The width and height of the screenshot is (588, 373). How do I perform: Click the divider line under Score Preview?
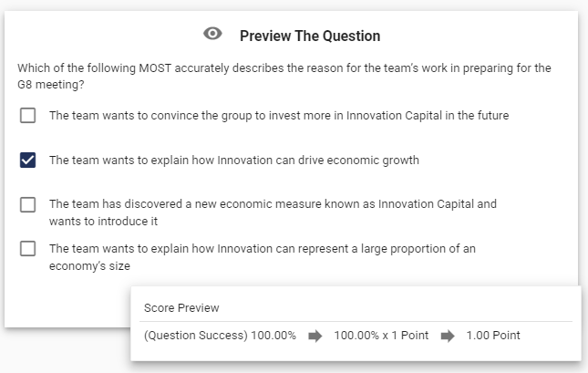point(356,322)
